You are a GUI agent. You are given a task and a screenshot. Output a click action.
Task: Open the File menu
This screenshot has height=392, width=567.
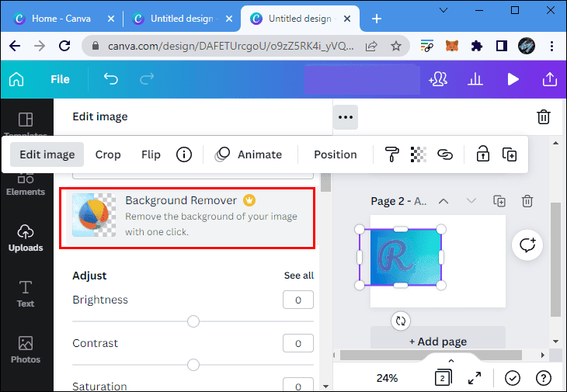[60, 79]
